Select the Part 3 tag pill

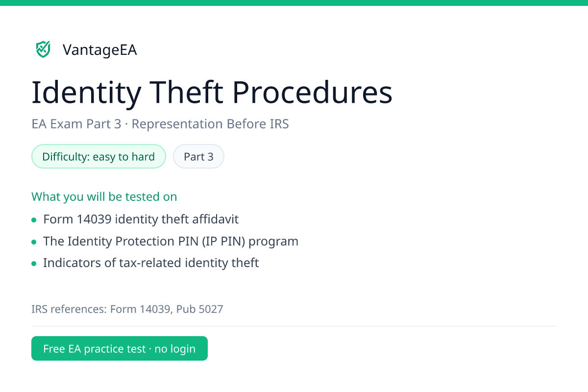(198, 157)
